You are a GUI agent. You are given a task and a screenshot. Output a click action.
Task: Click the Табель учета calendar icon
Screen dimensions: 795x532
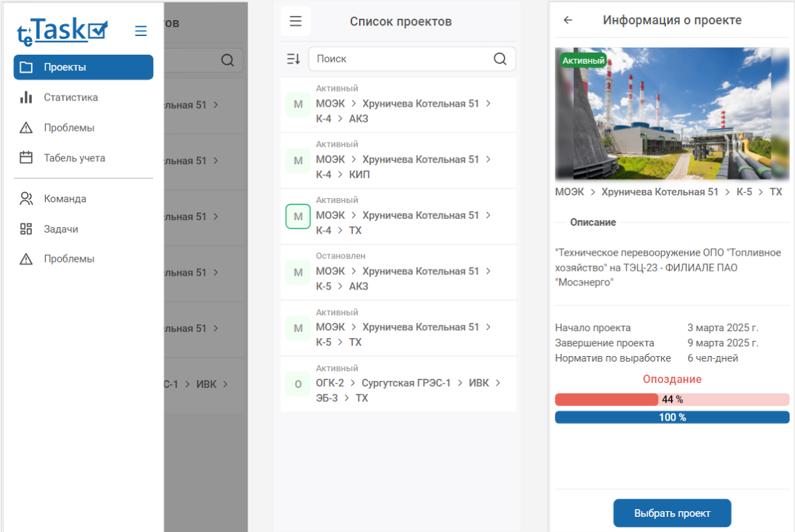pos(26,158)
